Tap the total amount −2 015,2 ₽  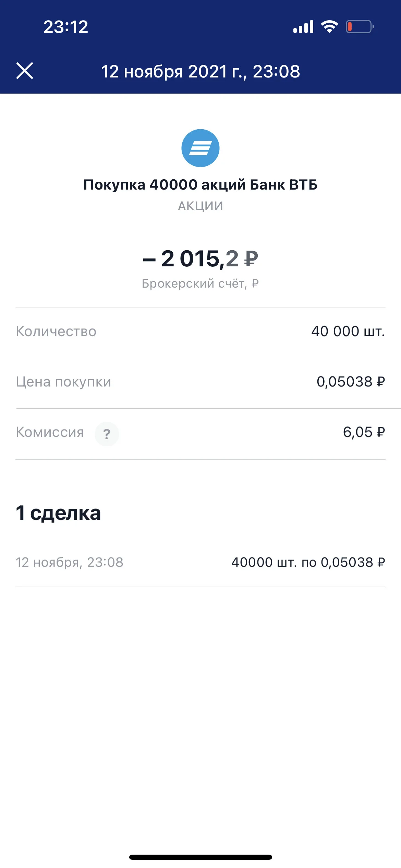(200, 258)
